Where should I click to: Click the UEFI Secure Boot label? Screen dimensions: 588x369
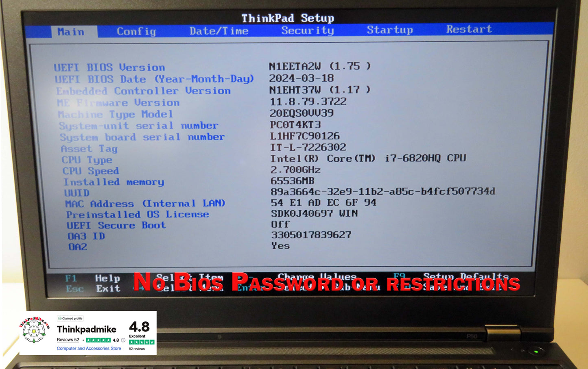(x=116, y=225)
